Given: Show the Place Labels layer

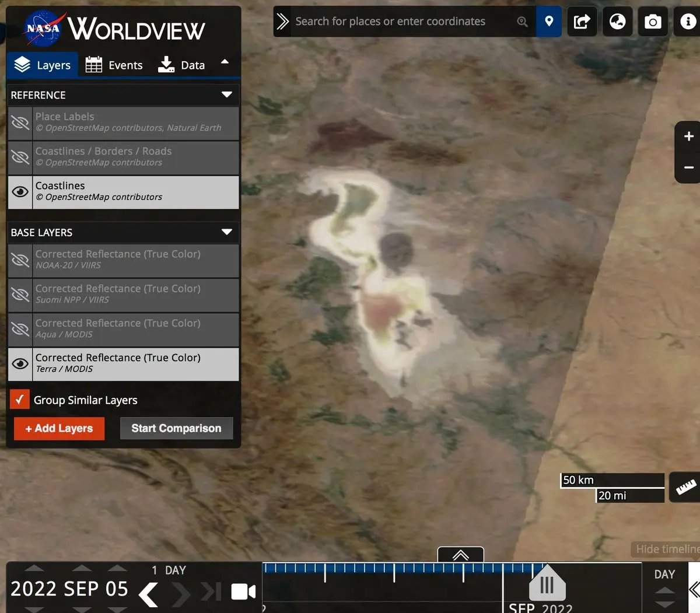Looking at the screenshot, I should [x=20, y=123].
